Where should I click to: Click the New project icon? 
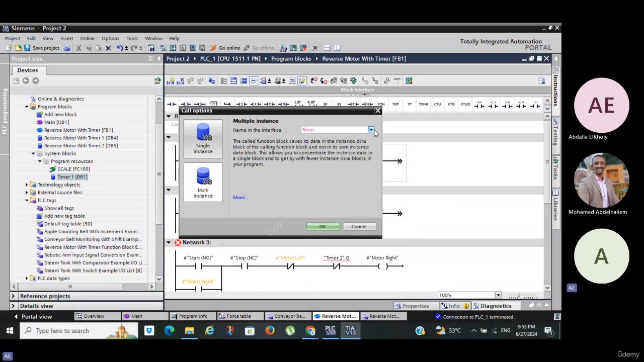coord(9,48)
